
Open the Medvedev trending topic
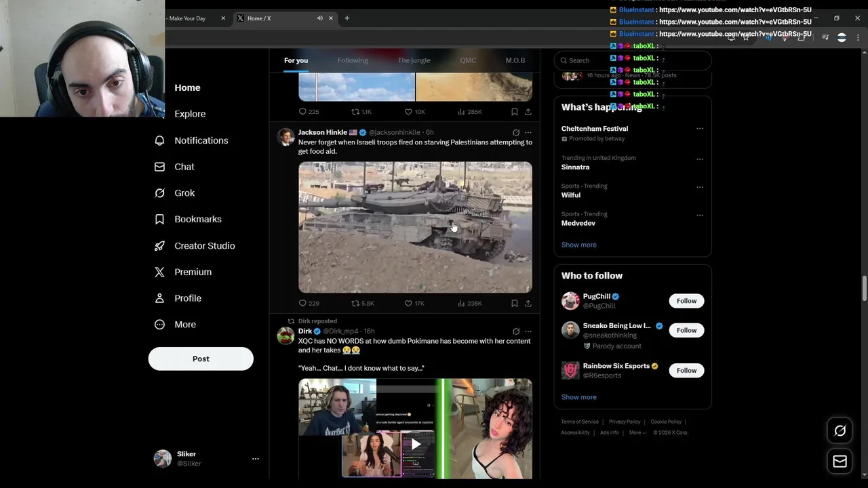(x=578, y=223)
